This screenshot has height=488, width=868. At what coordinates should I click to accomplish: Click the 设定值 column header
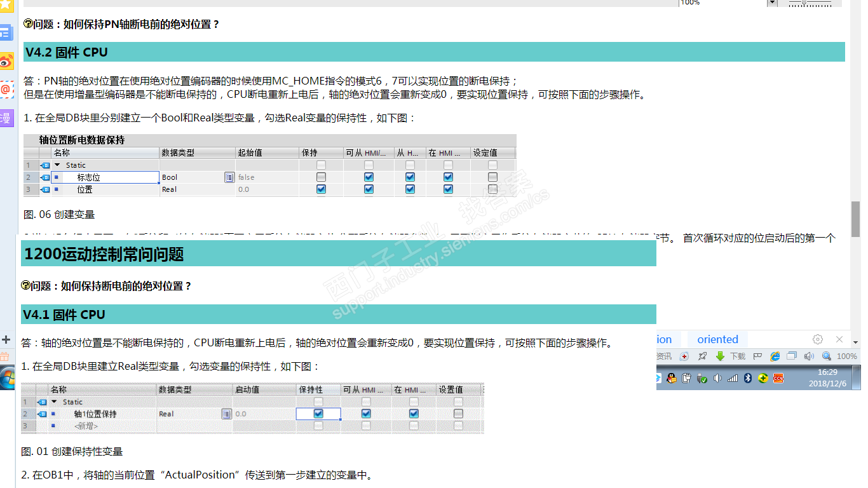pos(492,152)
